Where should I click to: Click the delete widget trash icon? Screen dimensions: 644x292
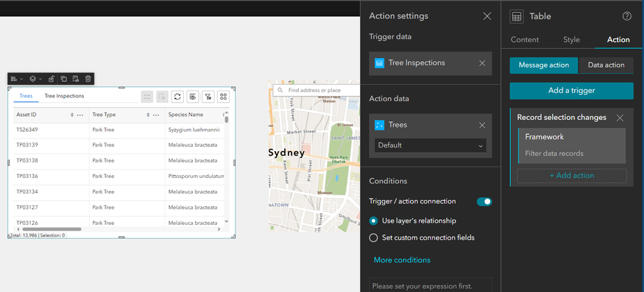click(x=88, y=79)
